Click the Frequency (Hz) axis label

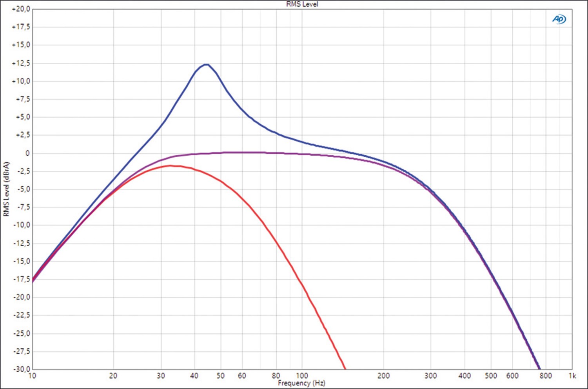pyautogui.click(x=301, y=383)
